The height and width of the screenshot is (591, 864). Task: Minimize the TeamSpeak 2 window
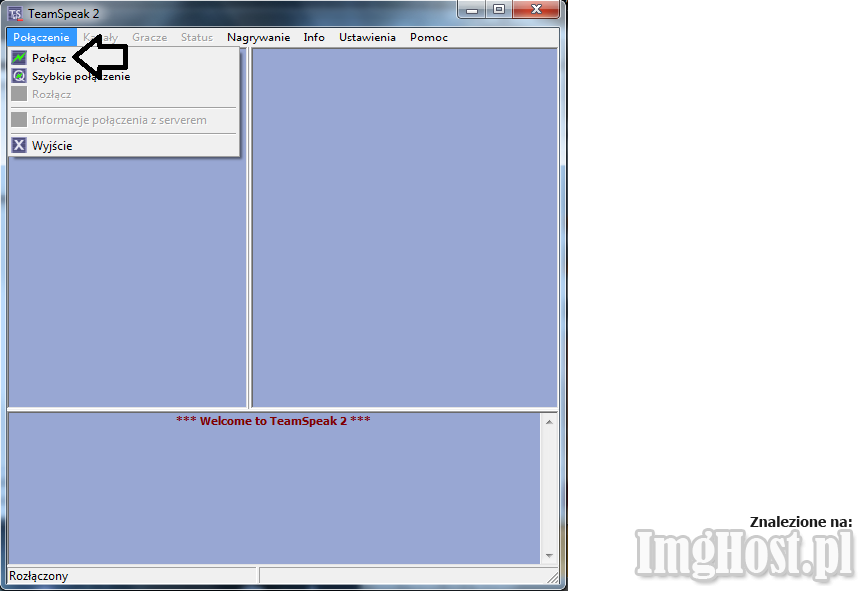click(472, 10)
